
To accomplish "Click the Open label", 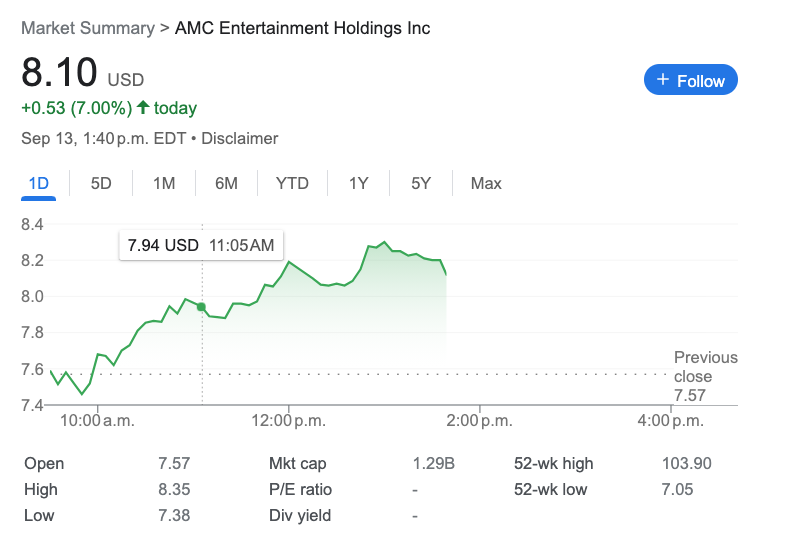I will pyautogui.click(x=44, y=463).
